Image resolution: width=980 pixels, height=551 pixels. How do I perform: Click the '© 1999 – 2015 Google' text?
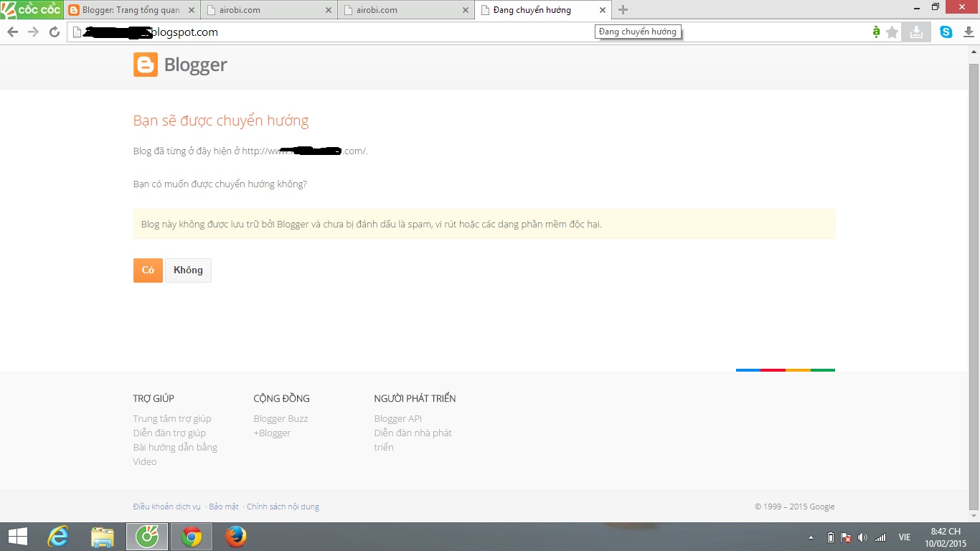pyautogui.click(x=794, y=507)
